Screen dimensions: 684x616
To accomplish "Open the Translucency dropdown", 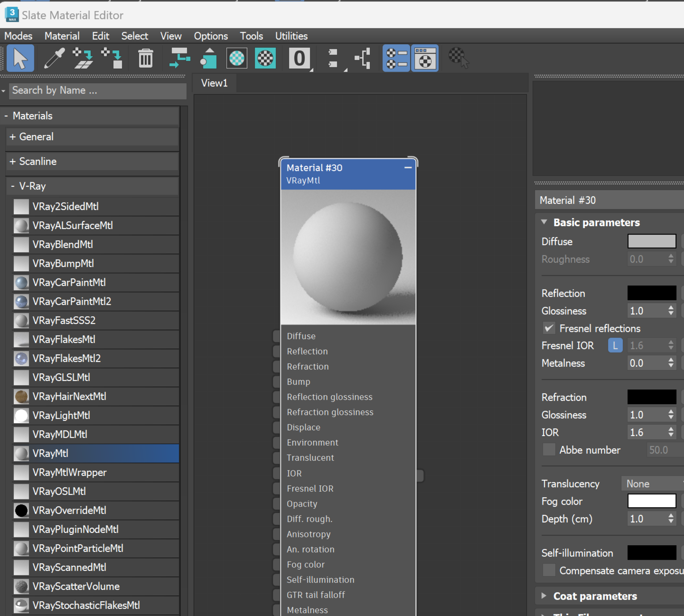I will pos(653,484).
